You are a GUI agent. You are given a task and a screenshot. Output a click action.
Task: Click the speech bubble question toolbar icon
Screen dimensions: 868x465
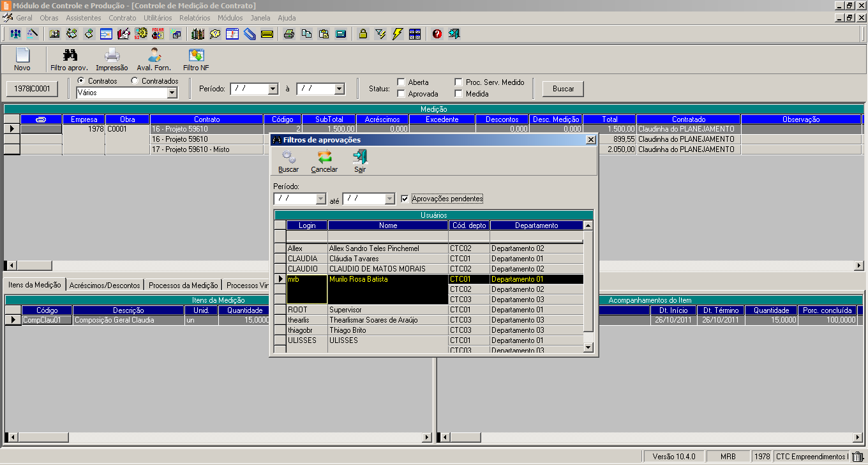tap(215, 34)
